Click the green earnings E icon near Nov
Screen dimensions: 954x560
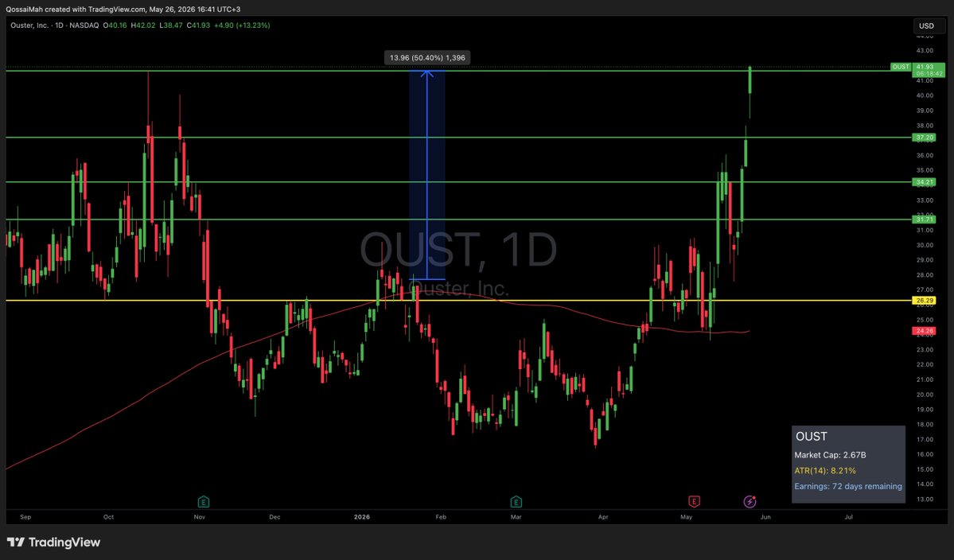point(203,502)
